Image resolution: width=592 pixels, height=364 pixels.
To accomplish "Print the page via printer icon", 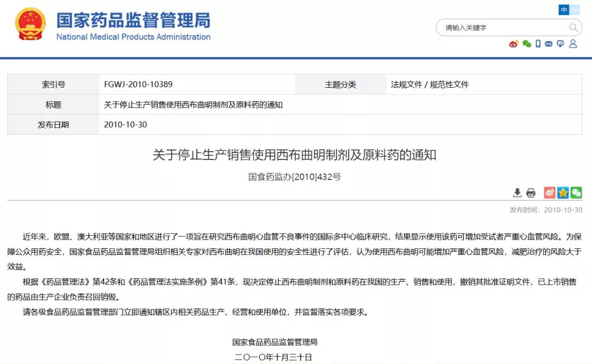I will point(531,193).
